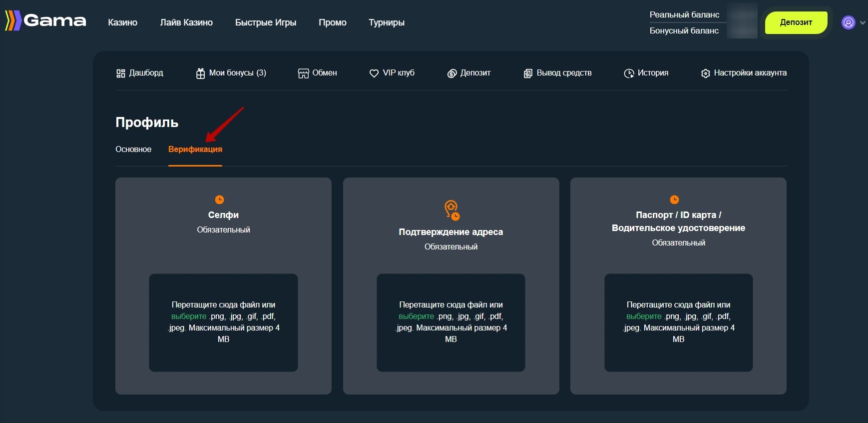Switch to the Основное tab
The width and height of the screenshot is (868, 423).
coord(133,149)
